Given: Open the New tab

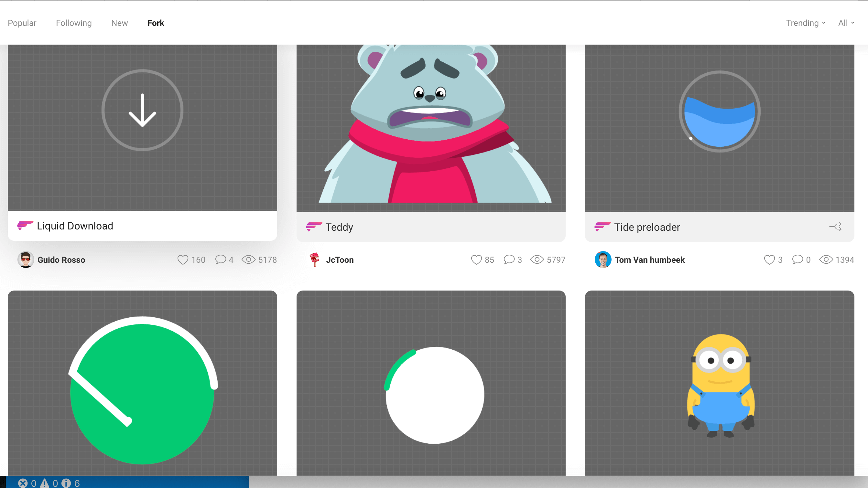Looking at the screenshot, I should (120, 23).
